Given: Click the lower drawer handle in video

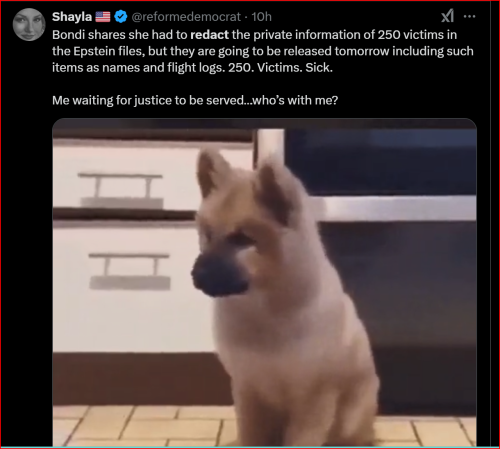Looking at the screenshot, I should (130, 271).
